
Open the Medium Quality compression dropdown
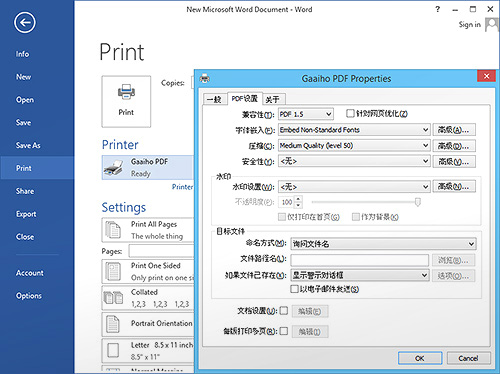[x=354, y=146]
